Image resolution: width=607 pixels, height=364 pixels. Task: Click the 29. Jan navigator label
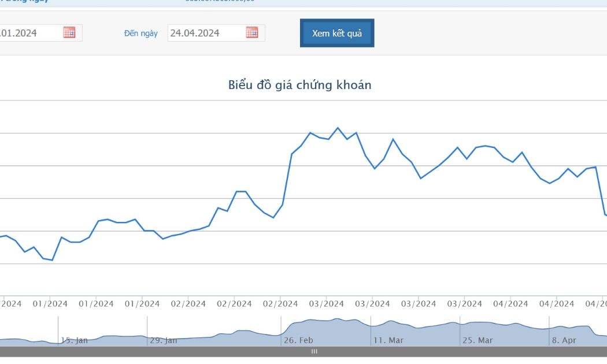164,340
